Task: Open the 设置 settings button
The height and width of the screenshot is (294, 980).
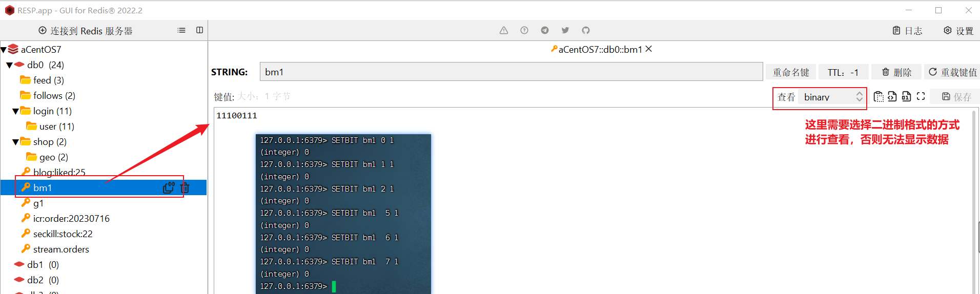Action: click(x=958, y=31)
